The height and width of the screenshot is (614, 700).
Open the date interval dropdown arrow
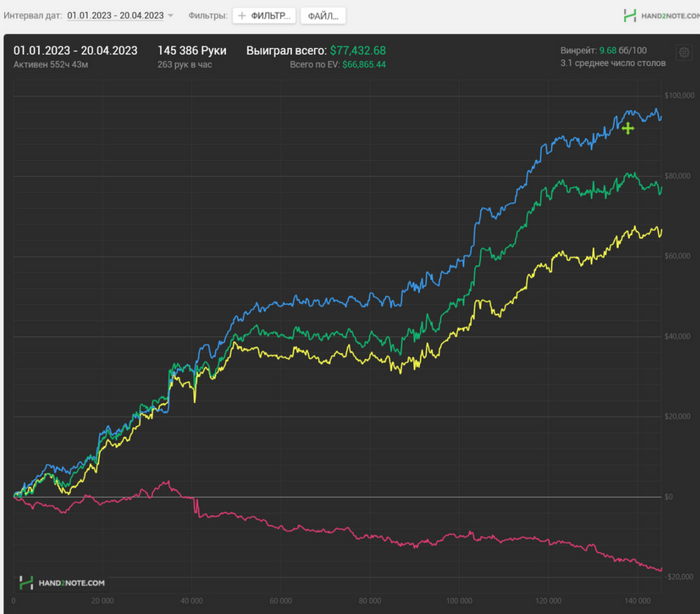pos(171,16)
